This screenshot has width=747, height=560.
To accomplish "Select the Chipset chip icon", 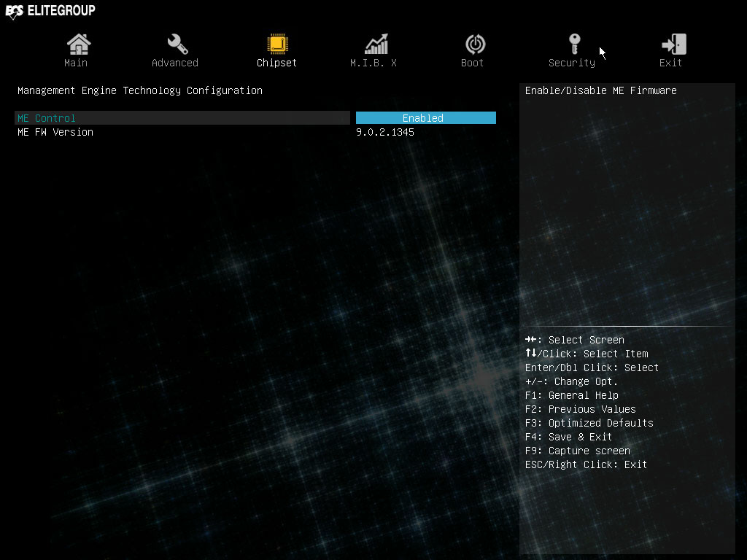I will click(x=277, y=44).
